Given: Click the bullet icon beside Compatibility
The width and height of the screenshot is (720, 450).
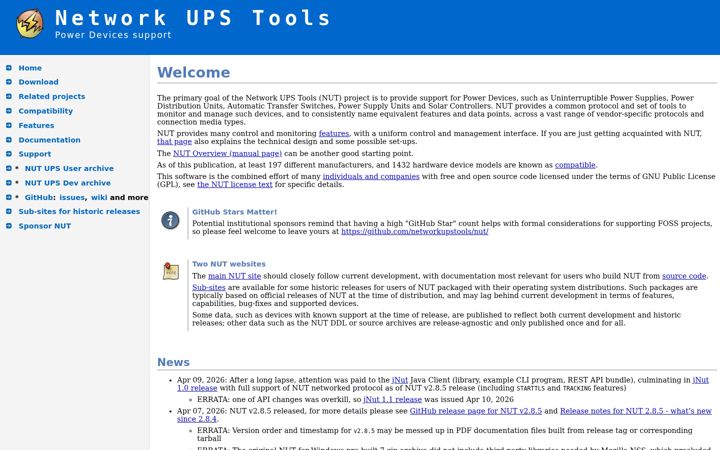Looking at the screenshot, I should pos(9,111).
